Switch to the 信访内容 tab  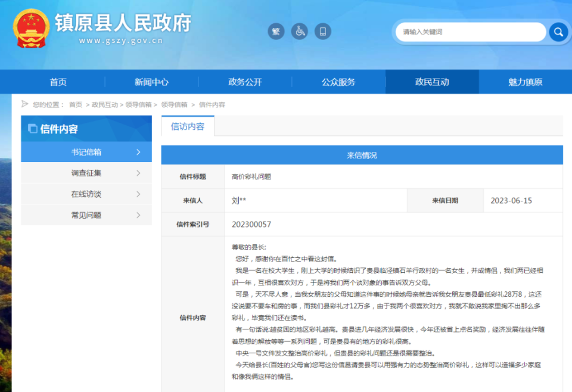click(x=188, y=126)
